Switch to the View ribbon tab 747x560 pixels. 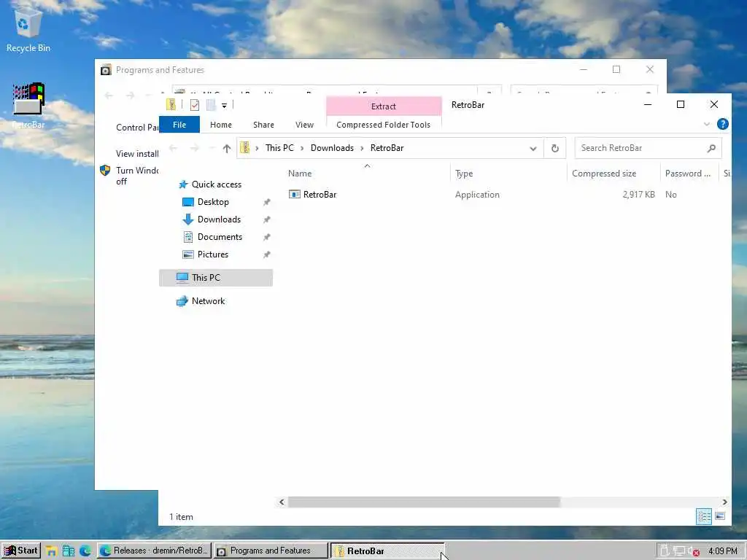click(x=304, y=125)
